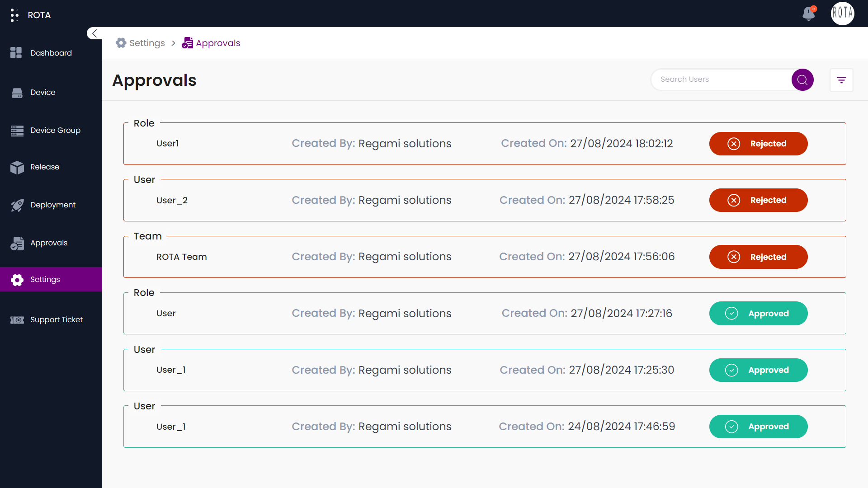Click Approved button for the User role

tap(758, 313)
